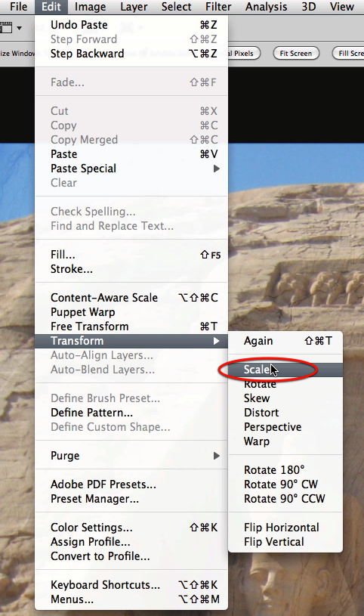Image resolution: width=364 pixels, height=616 pixels.
Task: Choose Convert to Profile...
Action: 131,556
